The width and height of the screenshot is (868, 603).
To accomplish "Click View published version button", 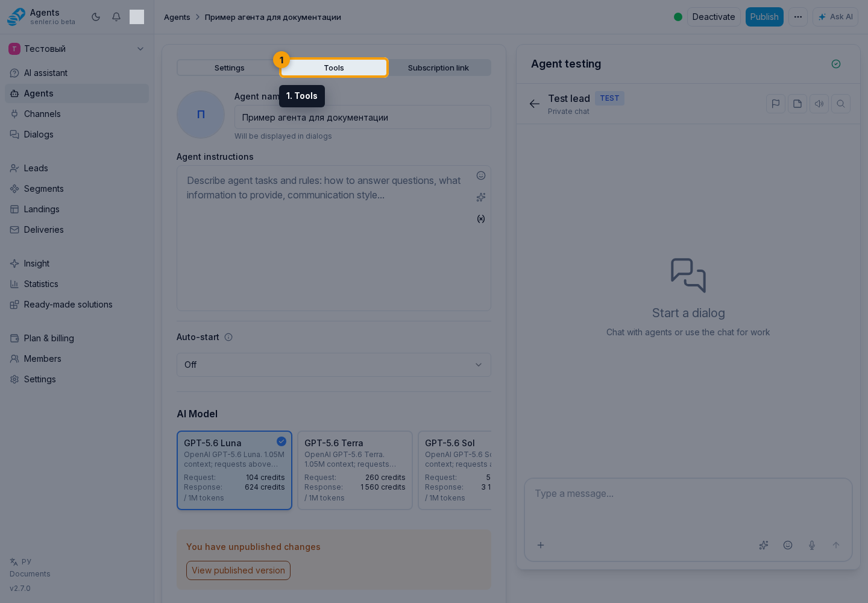I will [x=238, y=570].
